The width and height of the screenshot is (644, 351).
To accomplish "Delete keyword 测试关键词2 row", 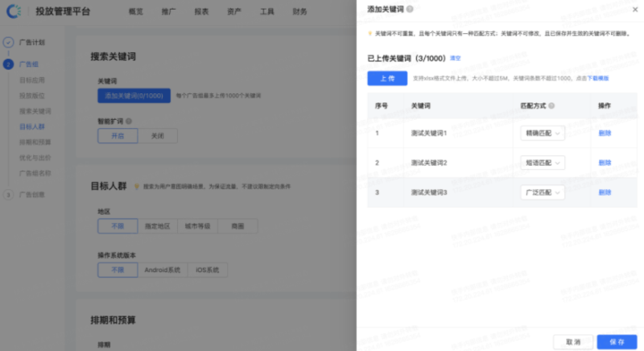I will (x=605, y=163).
